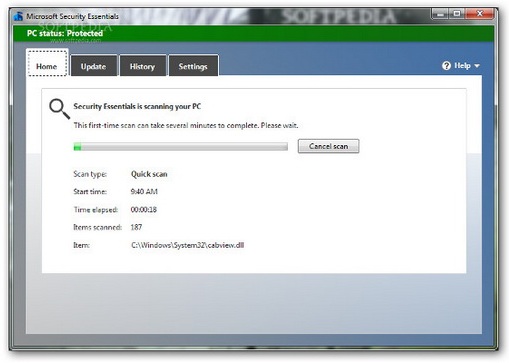Click the time elapsed value '00:00:18'
This screenshot has width=509, height=363.
144,210
